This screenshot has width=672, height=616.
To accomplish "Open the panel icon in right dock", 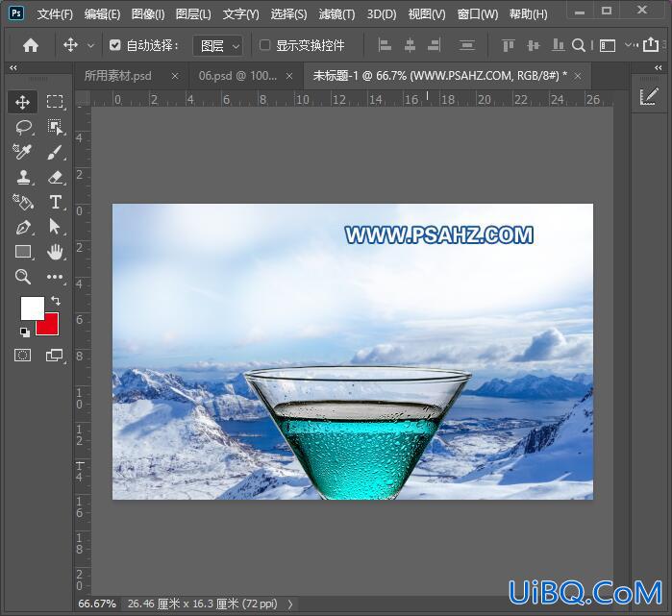I will click(648, 97).
